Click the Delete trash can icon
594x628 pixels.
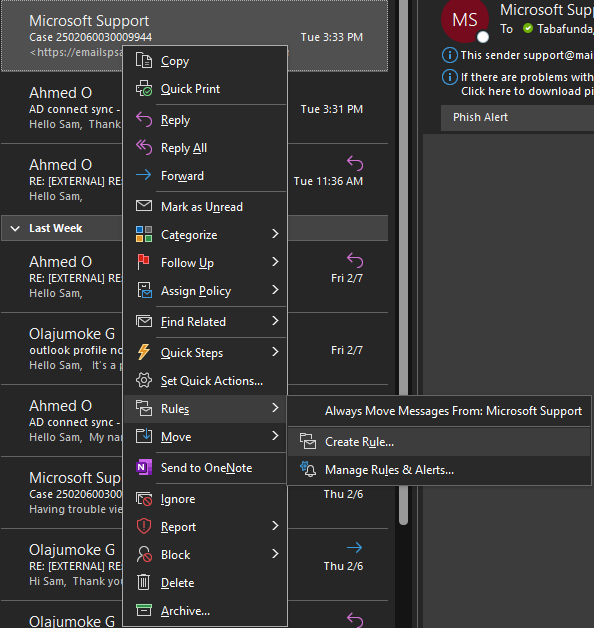144,582
